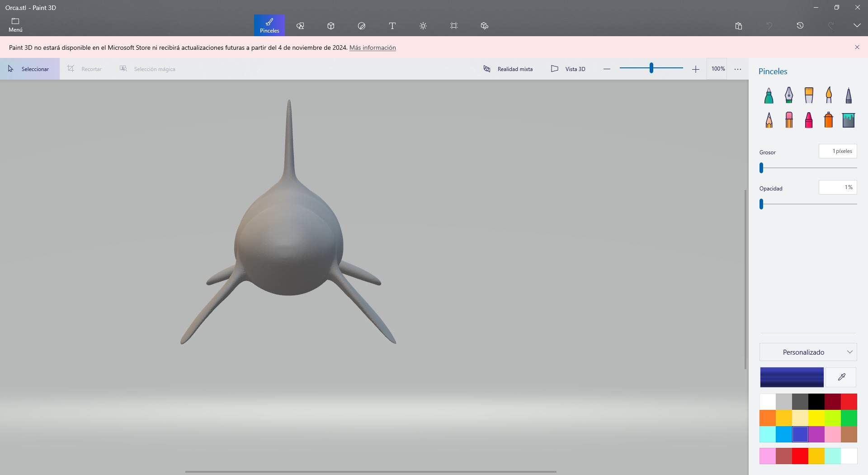Select the Pixel pen tool

click(849, 95)
